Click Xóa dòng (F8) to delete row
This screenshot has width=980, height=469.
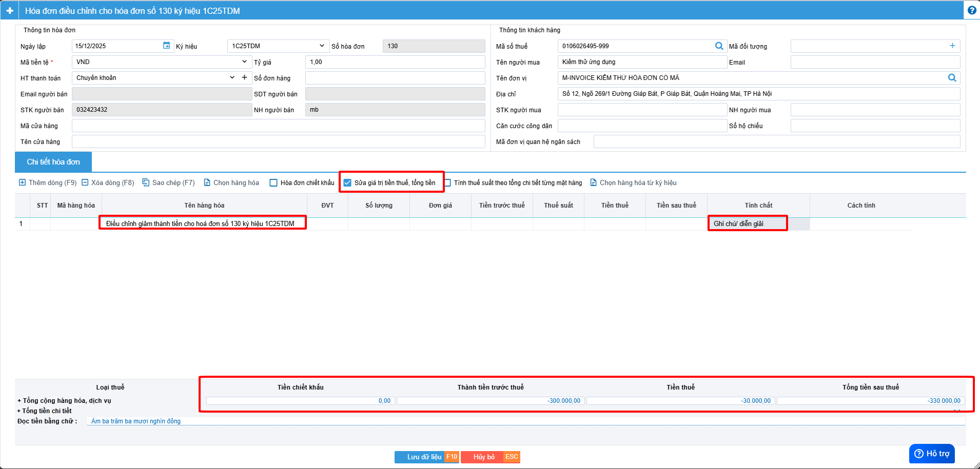tap(108, 183)
